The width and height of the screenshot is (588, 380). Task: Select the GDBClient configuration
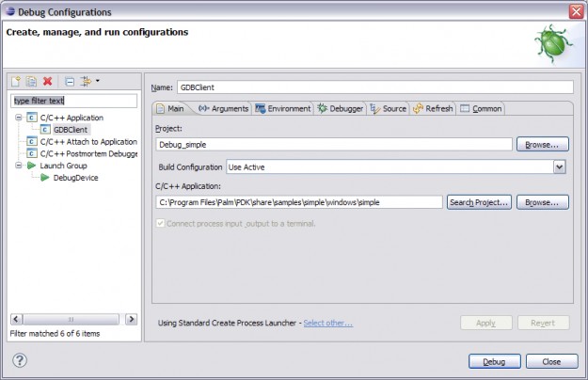(72, 130)
